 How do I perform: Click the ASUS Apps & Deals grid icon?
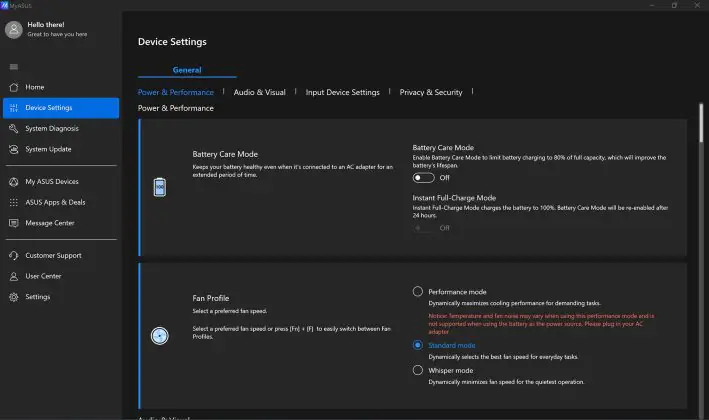click(x=14, y=202)
